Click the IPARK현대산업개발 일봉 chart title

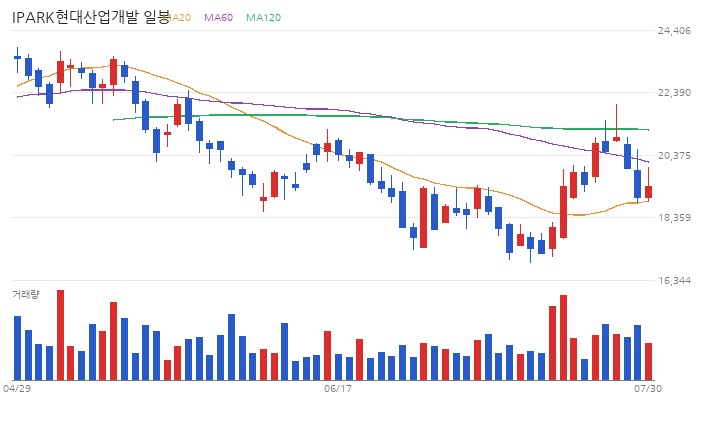point(91,17)
